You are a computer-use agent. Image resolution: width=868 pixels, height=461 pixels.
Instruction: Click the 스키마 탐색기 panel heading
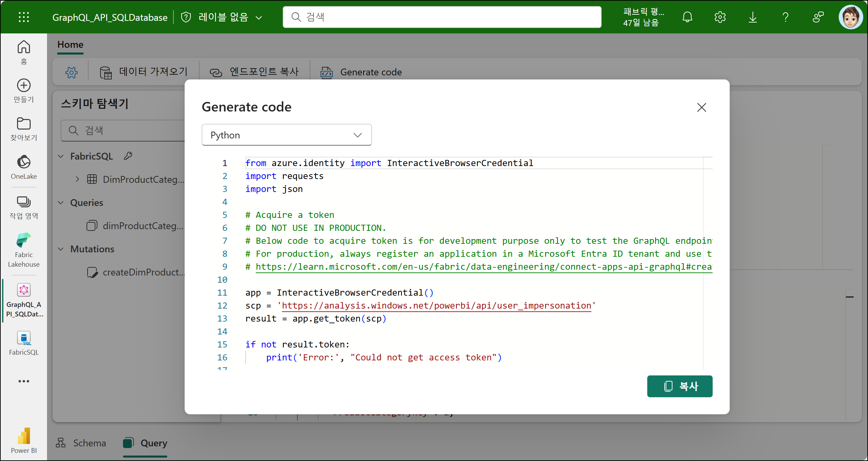(x=95, y=103)
